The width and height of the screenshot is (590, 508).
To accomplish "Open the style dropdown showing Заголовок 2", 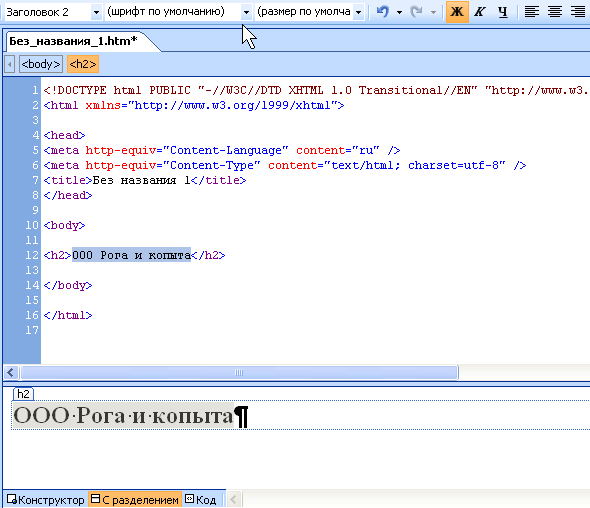I will 96,12.
